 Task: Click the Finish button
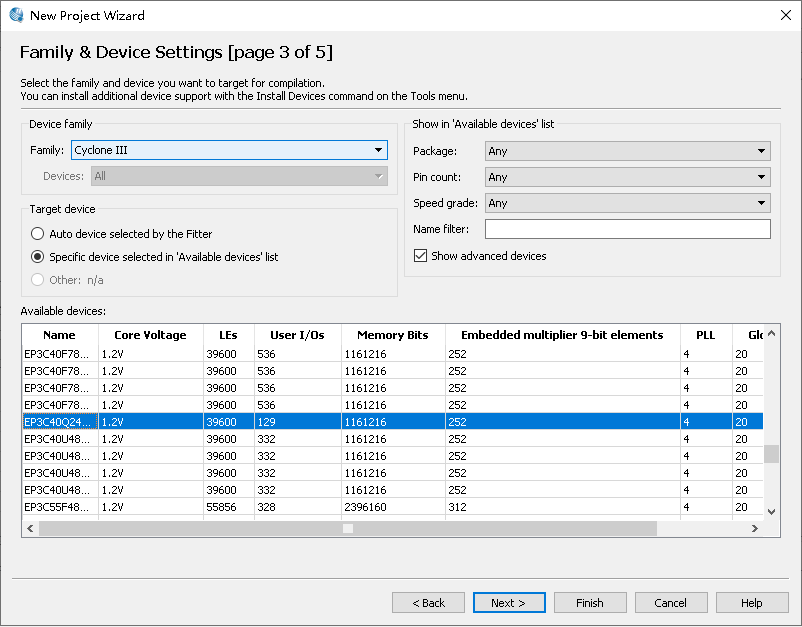[590, 603]
